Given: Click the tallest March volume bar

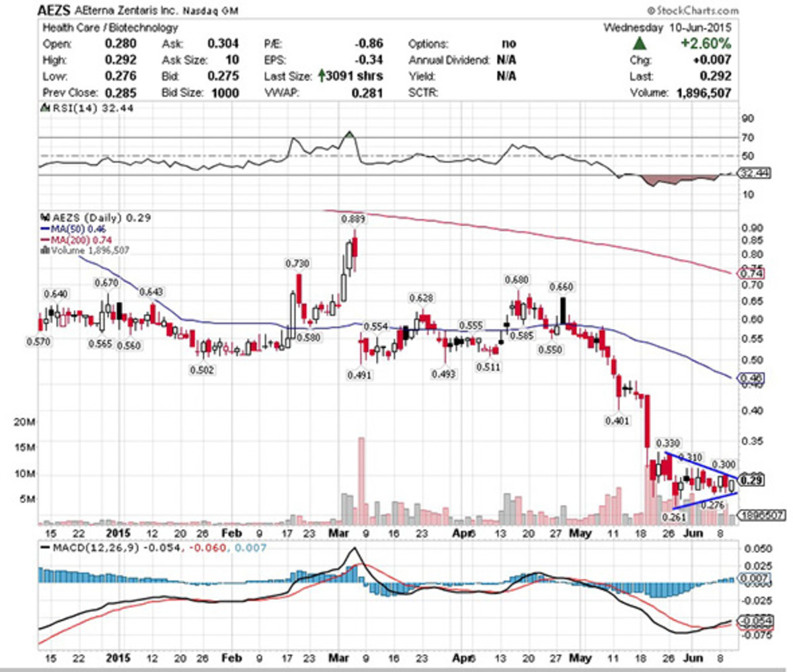Looking at the screenshot, I should (x=361, y=481).
